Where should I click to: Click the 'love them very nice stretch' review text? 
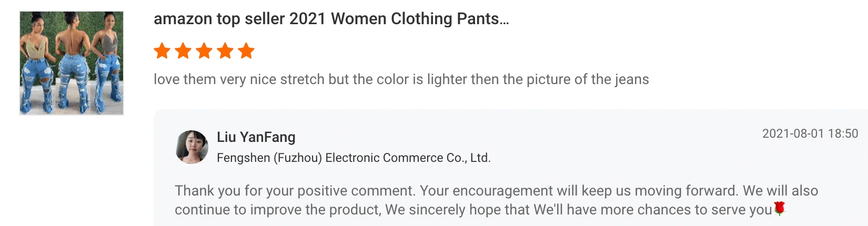pos(239,79)
